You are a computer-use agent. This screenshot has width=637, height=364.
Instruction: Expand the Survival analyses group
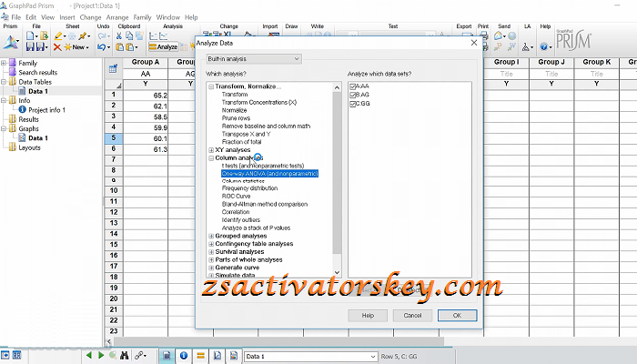[x=211, y=252]
